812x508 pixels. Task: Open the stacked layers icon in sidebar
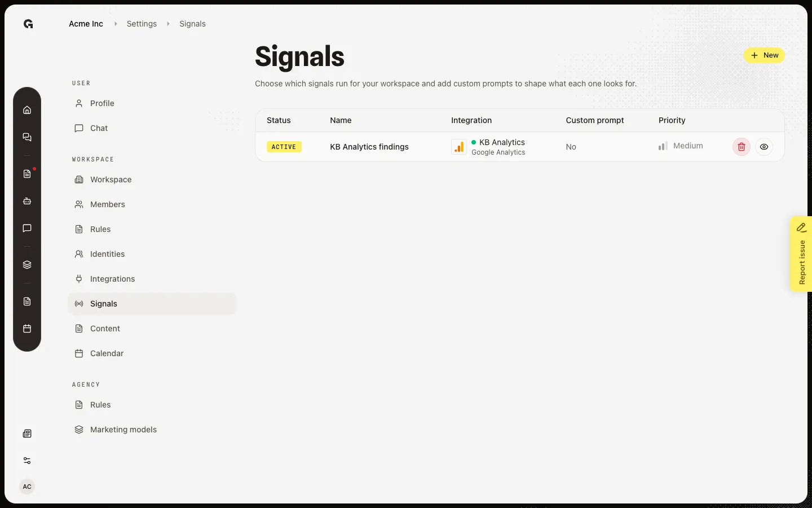tap(27, 265)
